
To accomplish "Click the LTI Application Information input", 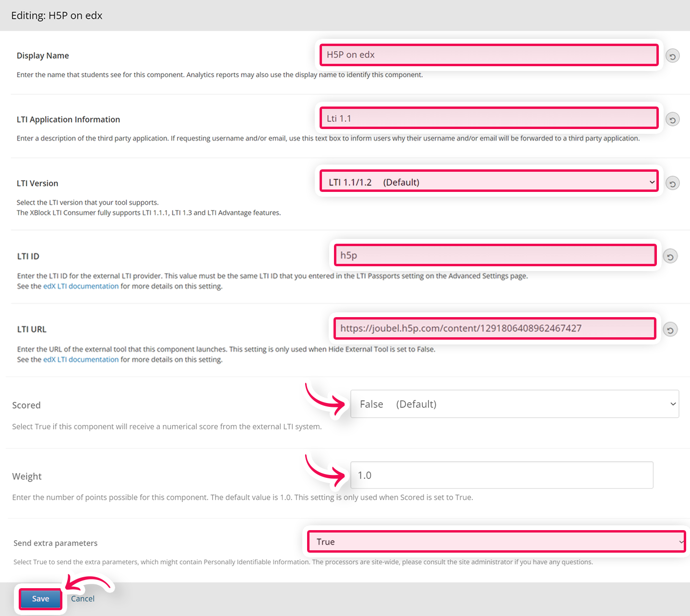I will 489,118.
